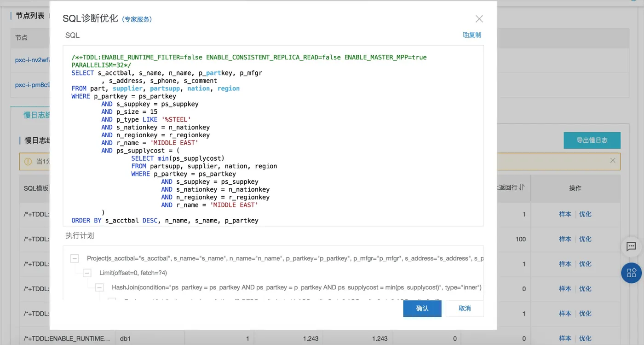Screen dimensions: 644x345
Task: Click the ORDER BY line in SQL
Action: point(165,221)
